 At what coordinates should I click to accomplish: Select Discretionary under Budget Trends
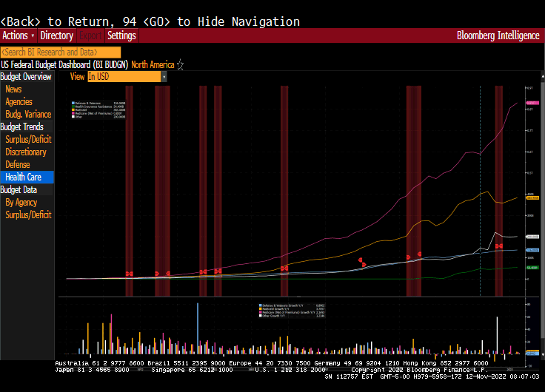click(25, 152)
